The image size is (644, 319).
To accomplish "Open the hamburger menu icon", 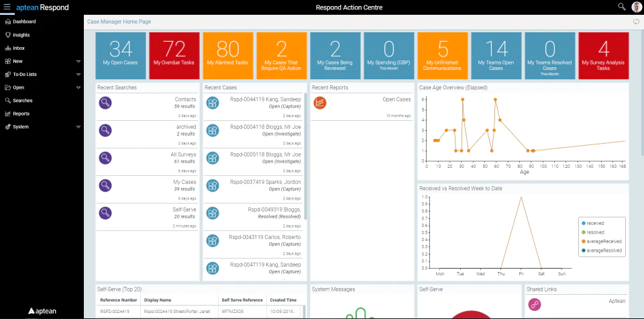I will pyautogui.click(x=7, y=7).
